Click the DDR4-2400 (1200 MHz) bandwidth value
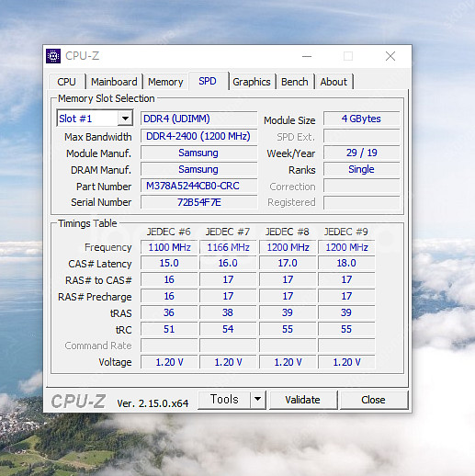Image resolution: width=475 pixels, height=476 pixels. 198,136
